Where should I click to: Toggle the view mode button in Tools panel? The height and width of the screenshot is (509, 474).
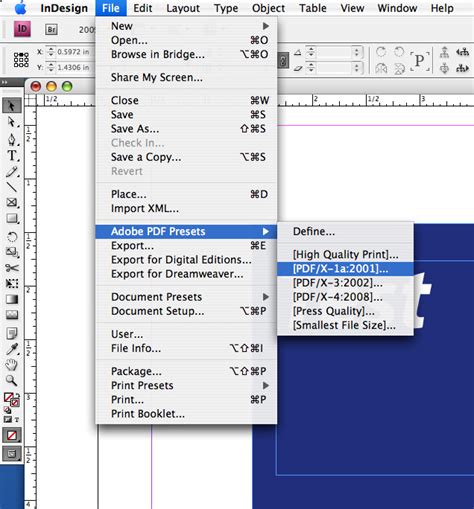click(x=12, y=454)
